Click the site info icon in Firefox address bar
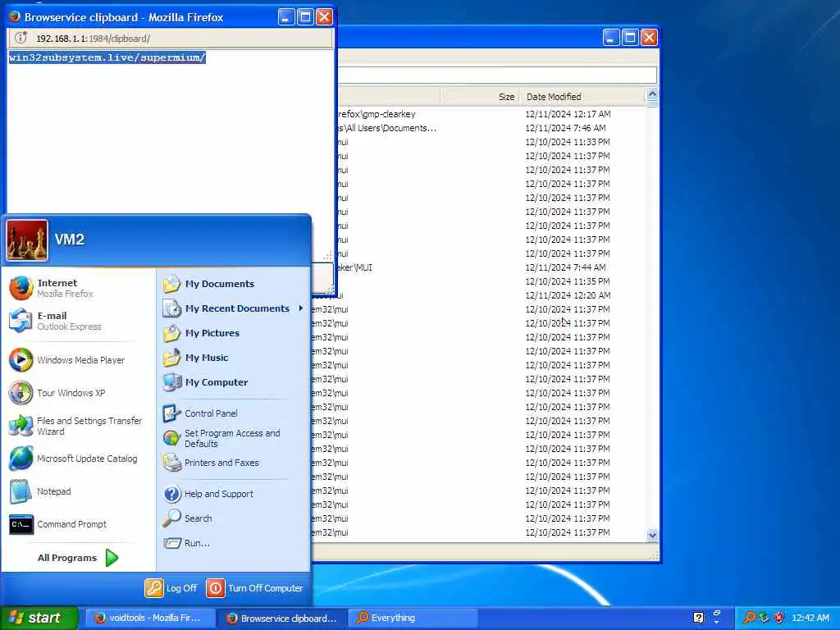 click(21, 38)
